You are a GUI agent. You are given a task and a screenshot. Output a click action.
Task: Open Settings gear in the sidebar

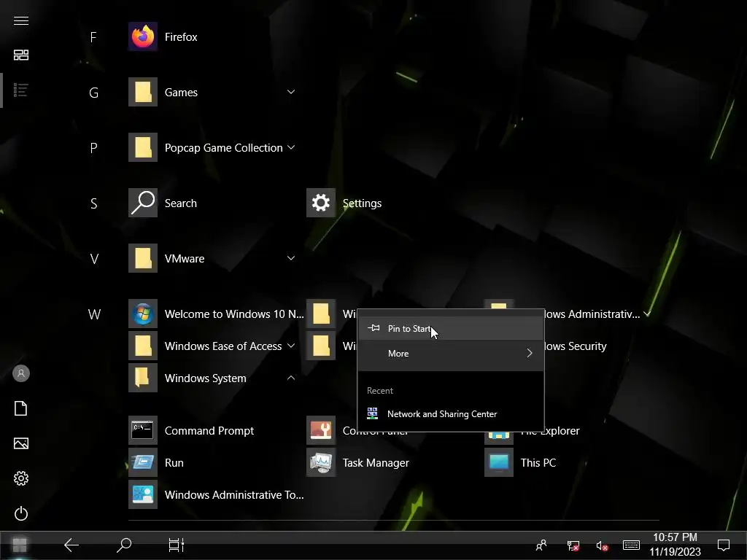[x=21, y=478]
